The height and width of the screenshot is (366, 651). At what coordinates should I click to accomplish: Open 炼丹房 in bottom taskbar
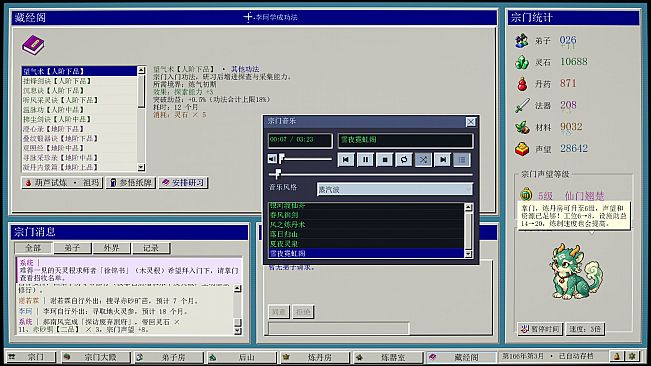pyautogui.click(x=315, y=357)
